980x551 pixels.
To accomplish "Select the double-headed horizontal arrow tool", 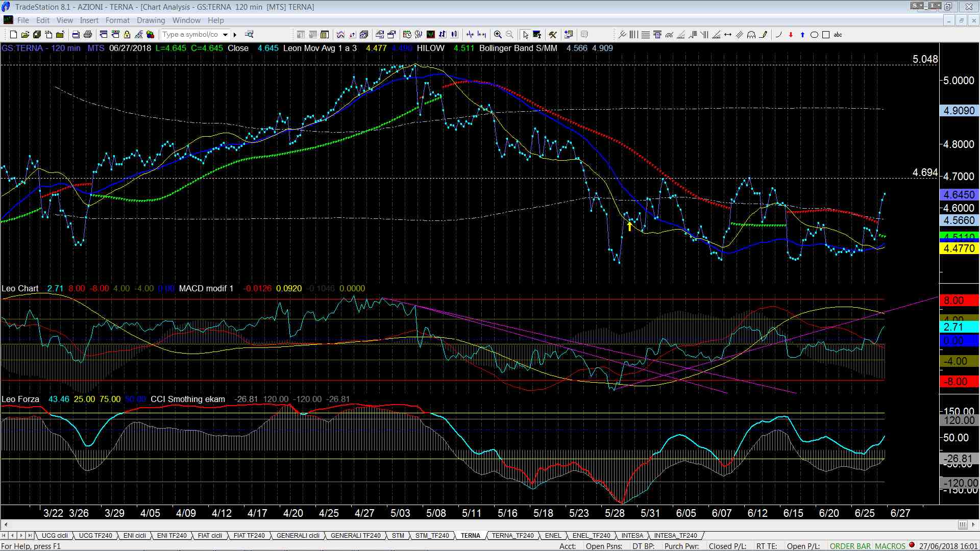I will coord(728,35).
